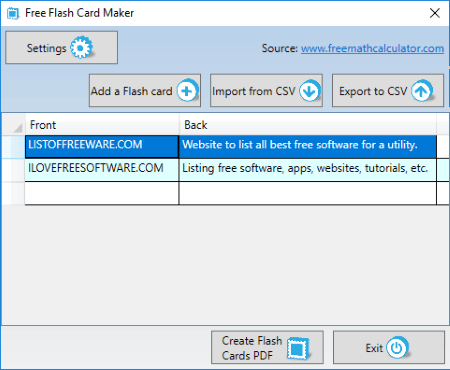450x370 pixels.
Task: Click the select-all corner of the grid
Action: 14,125
